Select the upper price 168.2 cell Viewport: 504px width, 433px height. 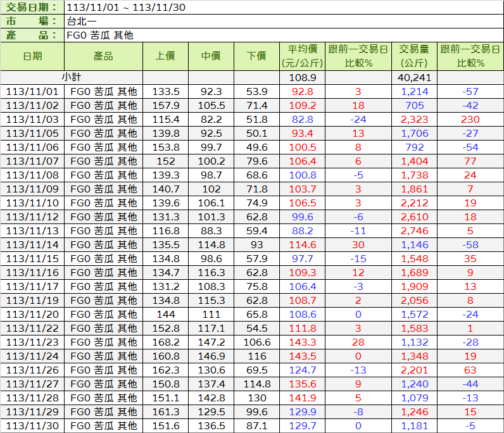(x=165, y=342)
